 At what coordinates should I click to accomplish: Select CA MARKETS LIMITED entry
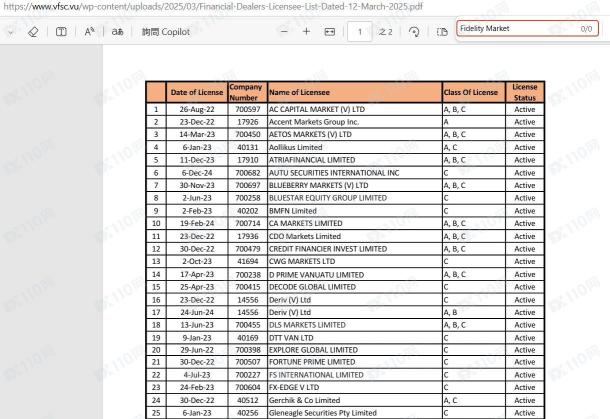coord(305,224)
